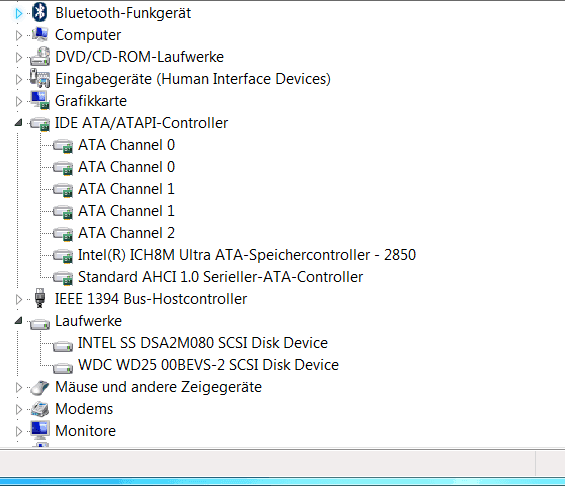Expand the Modems node

pos(19,409)
